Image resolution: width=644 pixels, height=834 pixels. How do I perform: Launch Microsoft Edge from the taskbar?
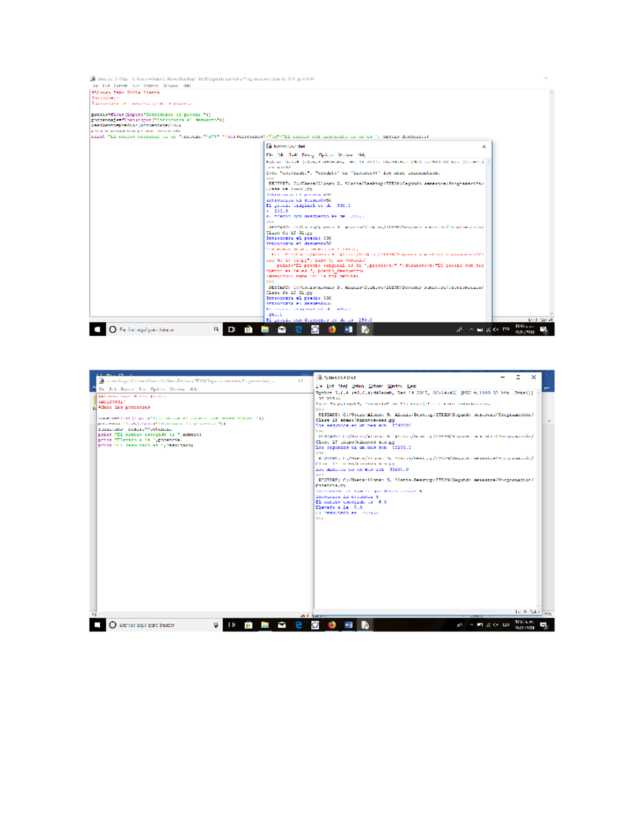[299, 329]
